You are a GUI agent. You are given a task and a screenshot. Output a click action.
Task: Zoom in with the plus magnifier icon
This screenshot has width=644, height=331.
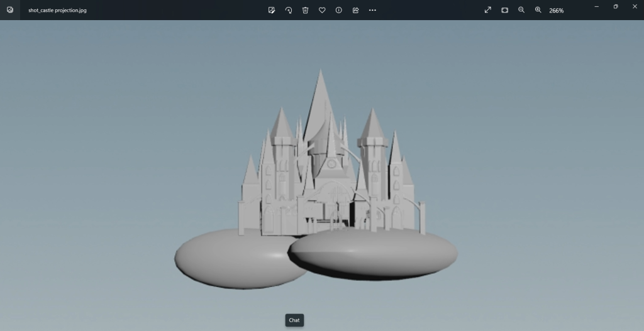538,10
